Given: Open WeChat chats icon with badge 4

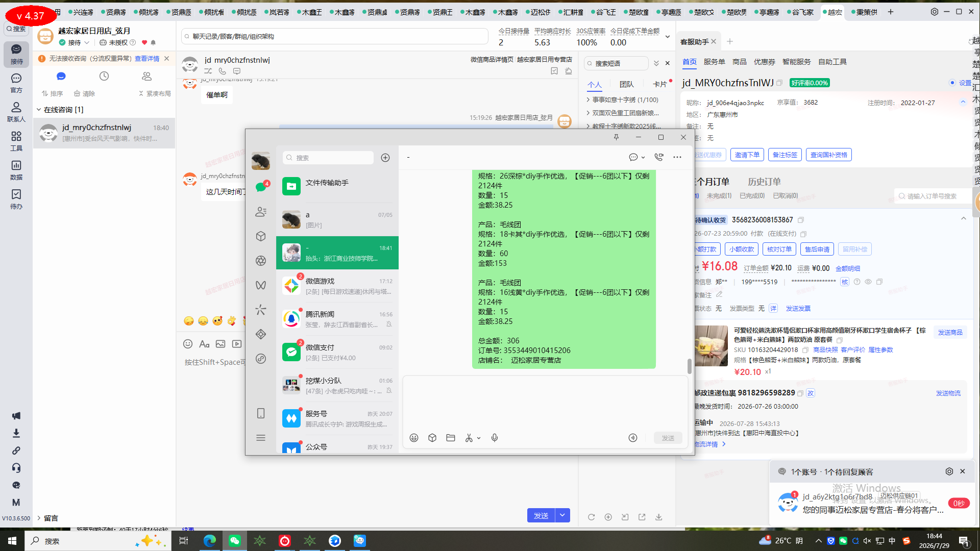Looking at the screenshot, I should (x=261, y=187).
